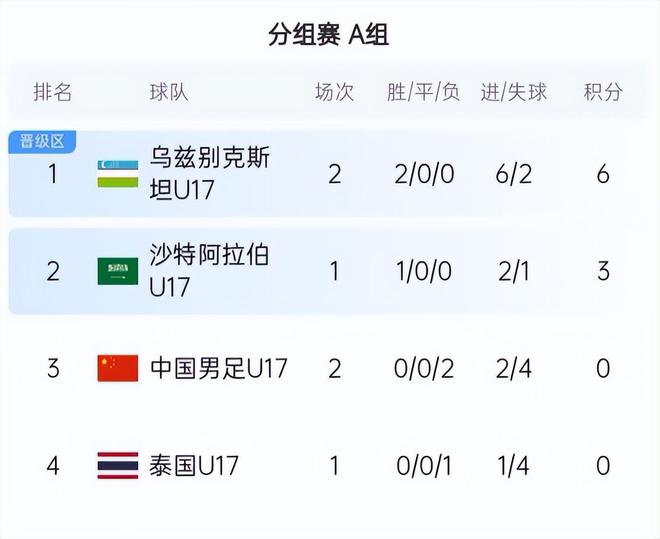Screen dimensions: 660x539
Task: Open the 泰国U17 team name
Action: tap(194, 465)
